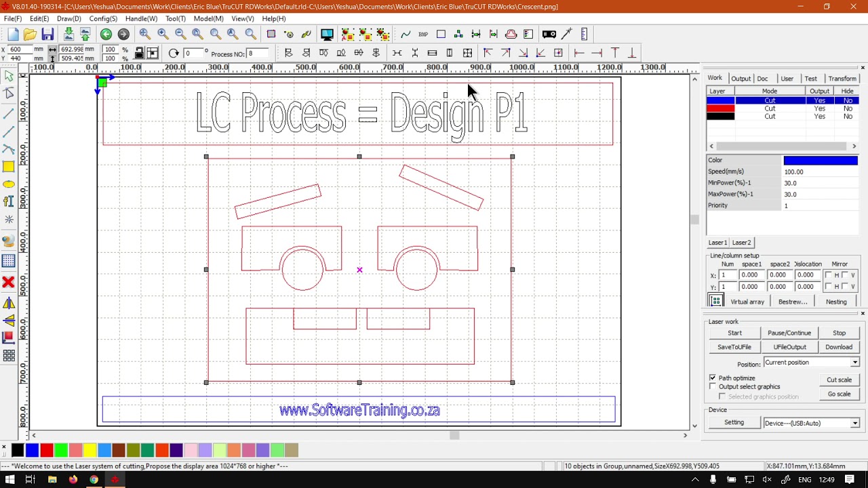The height and width of the screenshot is (488, 868).
Task: Create a new file with the blank page icon
Action: (14, 35)
